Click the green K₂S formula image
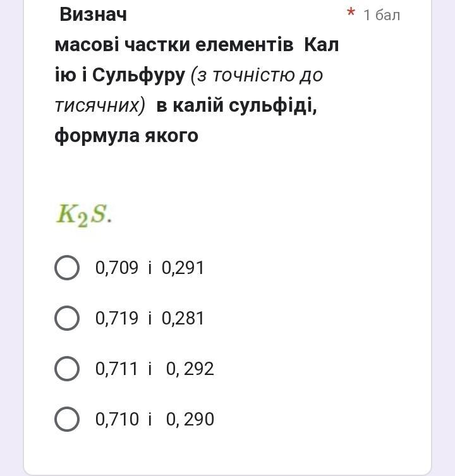The image size is (455, 476). click(83, 215)
